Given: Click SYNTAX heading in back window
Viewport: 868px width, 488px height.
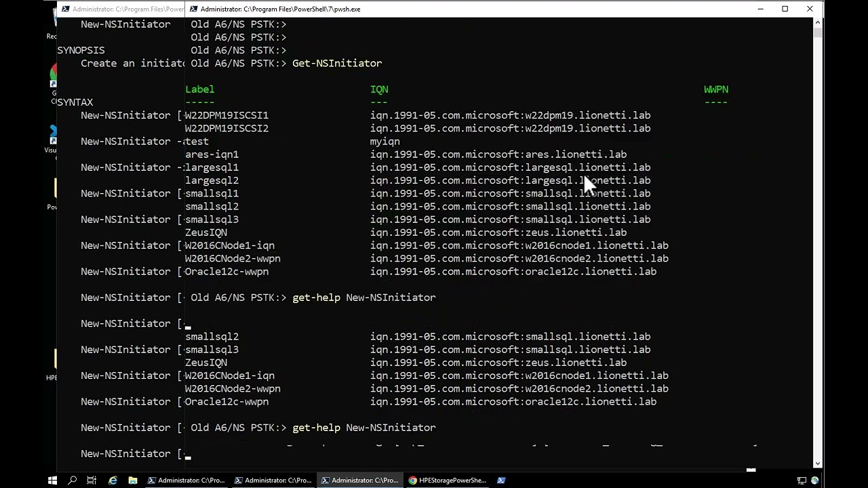Looking at the screenshot, I should coord(75,102).
